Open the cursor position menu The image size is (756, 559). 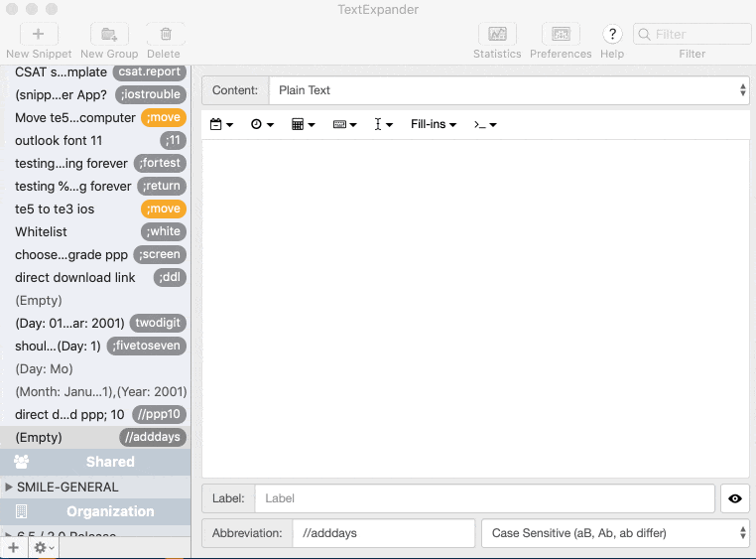pos(383,124)
